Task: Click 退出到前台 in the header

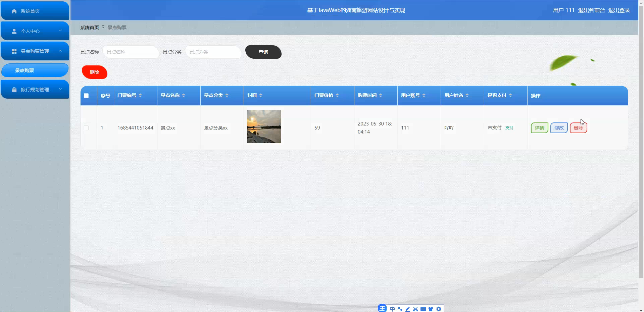Action: pos(592,10)
